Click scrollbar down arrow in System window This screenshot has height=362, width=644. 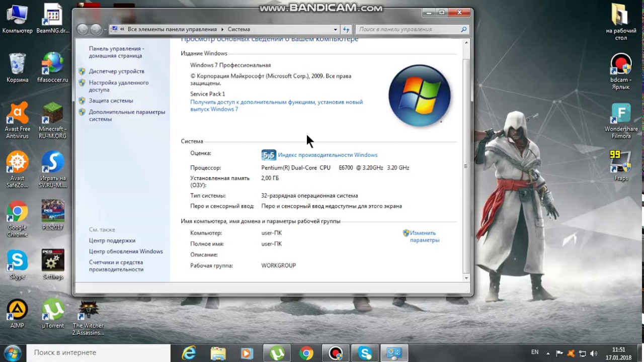coord(466,278)
